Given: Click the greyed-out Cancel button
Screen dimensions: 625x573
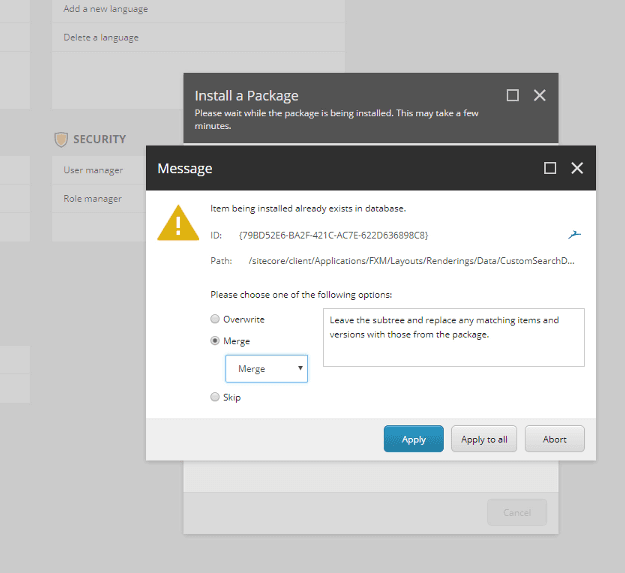Looking at the screenshot, I should (517, 512).
